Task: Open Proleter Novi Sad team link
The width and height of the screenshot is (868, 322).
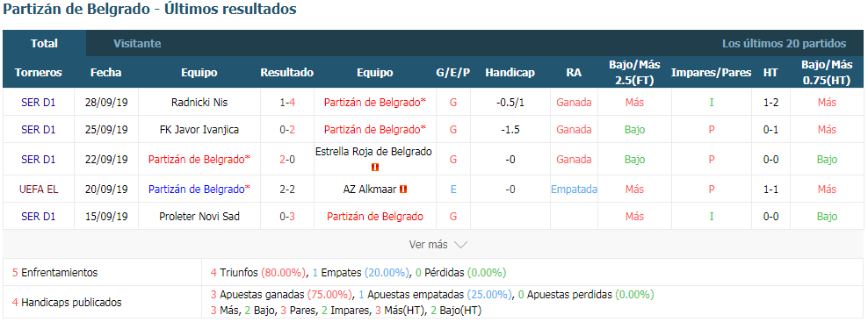Action: (199, 217)
